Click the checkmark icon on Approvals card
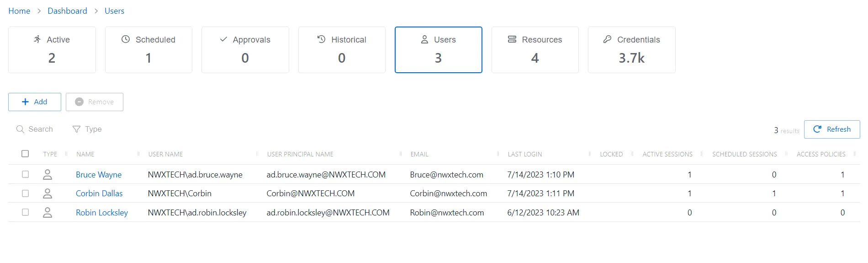The height and width of the screenshot is (263, 868). pyautogui.click(x=223, y=39)
